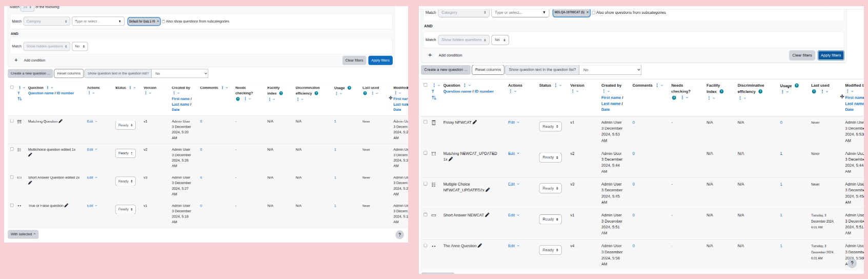Click pencil icon beside Matching Question name
This screenshot has height=279, width=868.
pos(60,122)
